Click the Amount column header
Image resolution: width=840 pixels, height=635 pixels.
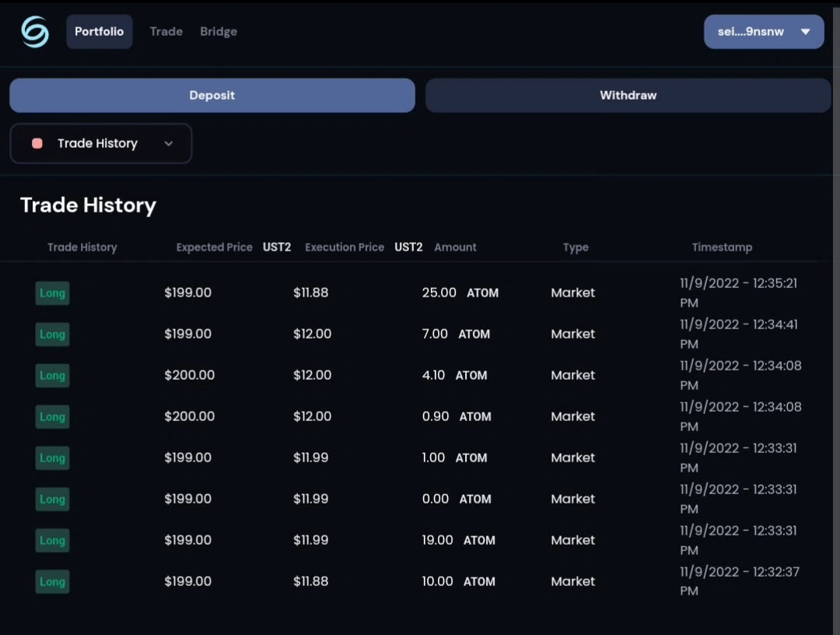click(455, 247)
